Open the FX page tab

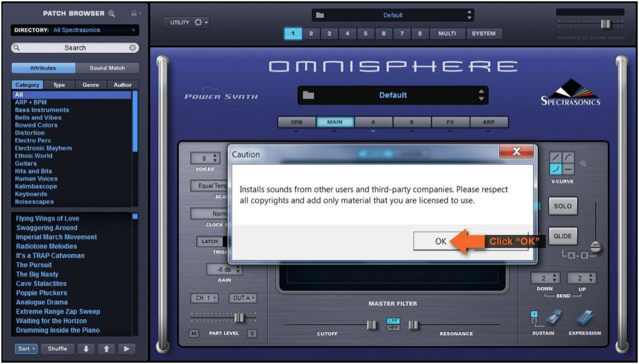pos(450,122)
